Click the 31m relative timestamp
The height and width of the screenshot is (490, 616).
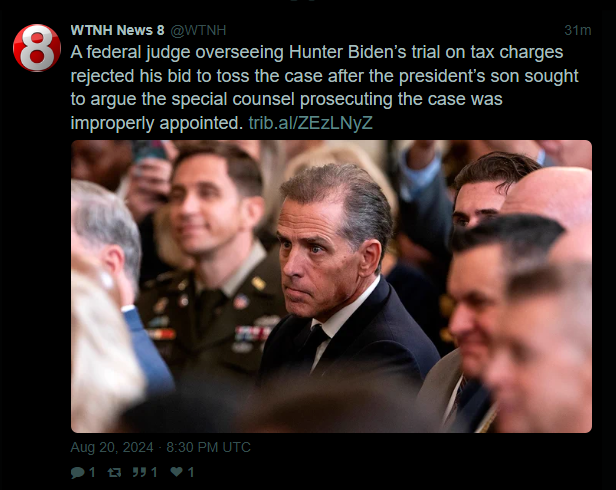(x=578, y=30)
